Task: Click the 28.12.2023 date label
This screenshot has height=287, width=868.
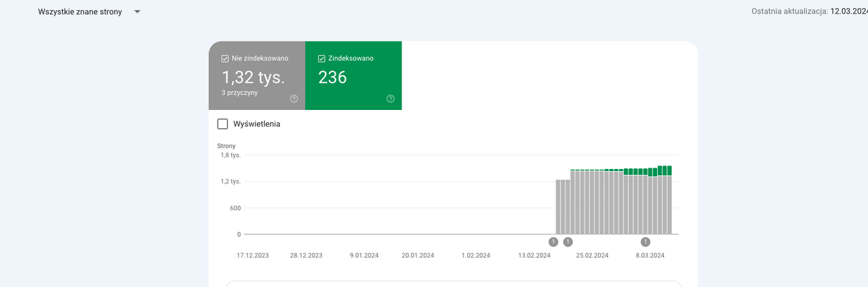Action: pos(307,256)
